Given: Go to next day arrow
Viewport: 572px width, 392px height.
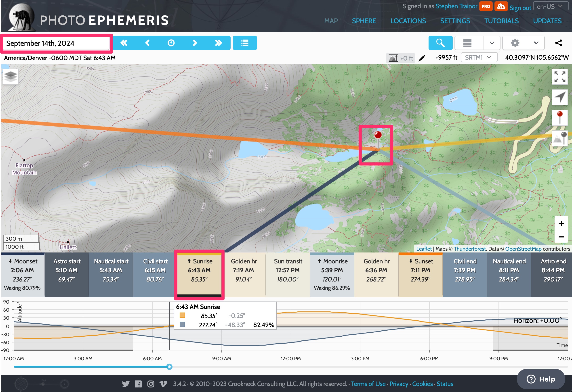Looking at the screenshot, I should click(195, 43).
